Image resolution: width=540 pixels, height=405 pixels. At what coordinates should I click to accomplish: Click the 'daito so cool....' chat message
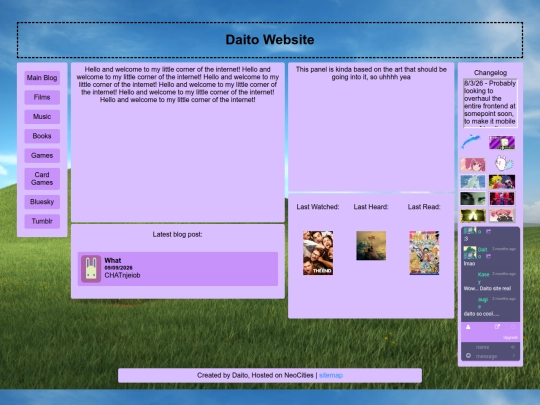tap(481, 314)
